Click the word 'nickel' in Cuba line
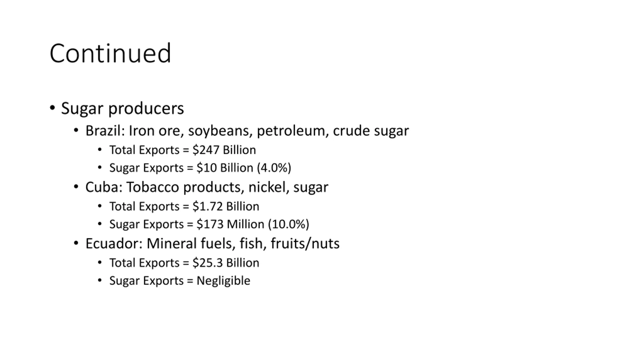 pos(269,187)
